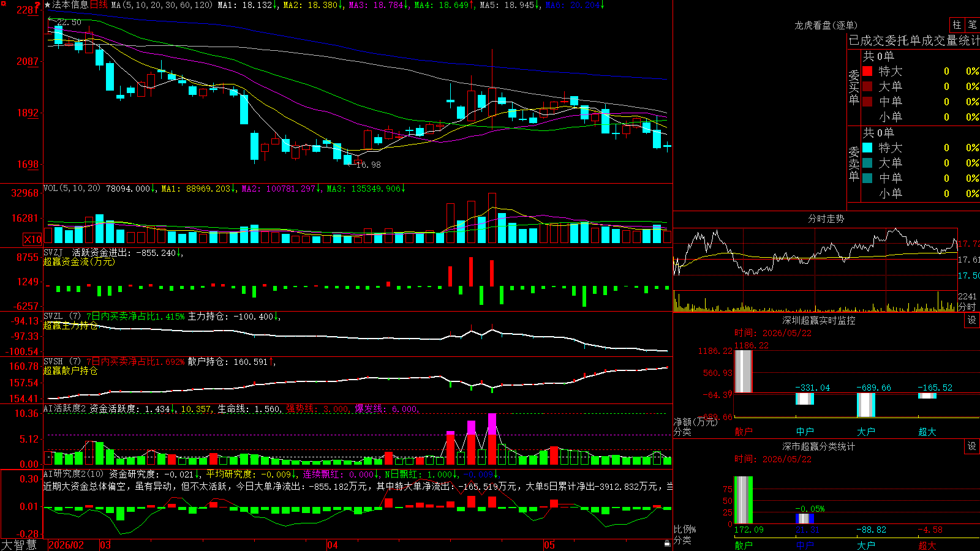Click the 大智慧 logo in the bottom-left corner
Screen dimensions: 980x551
point(19,545)
